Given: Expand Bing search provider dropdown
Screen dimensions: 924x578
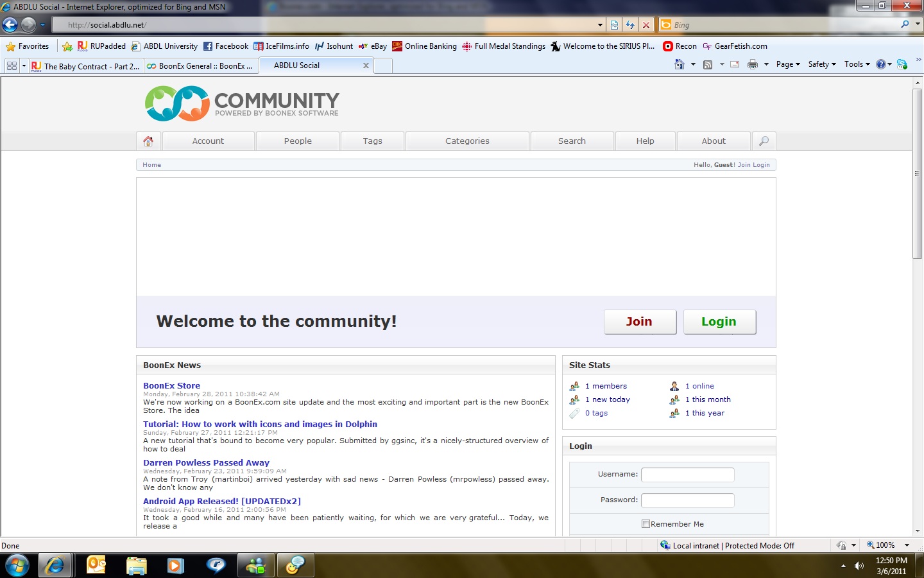Looking at the screenshot, I should 918,24.
